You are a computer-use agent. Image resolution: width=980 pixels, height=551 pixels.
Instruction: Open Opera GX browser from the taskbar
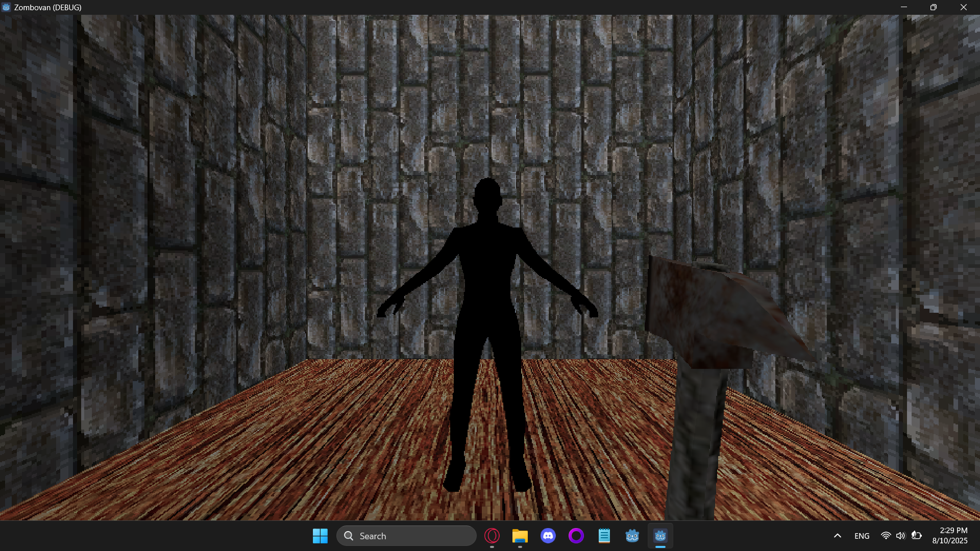492,536
